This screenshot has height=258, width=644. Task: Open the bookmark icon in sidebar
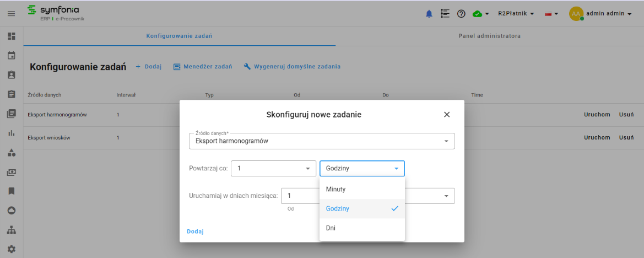click(12, 191)
